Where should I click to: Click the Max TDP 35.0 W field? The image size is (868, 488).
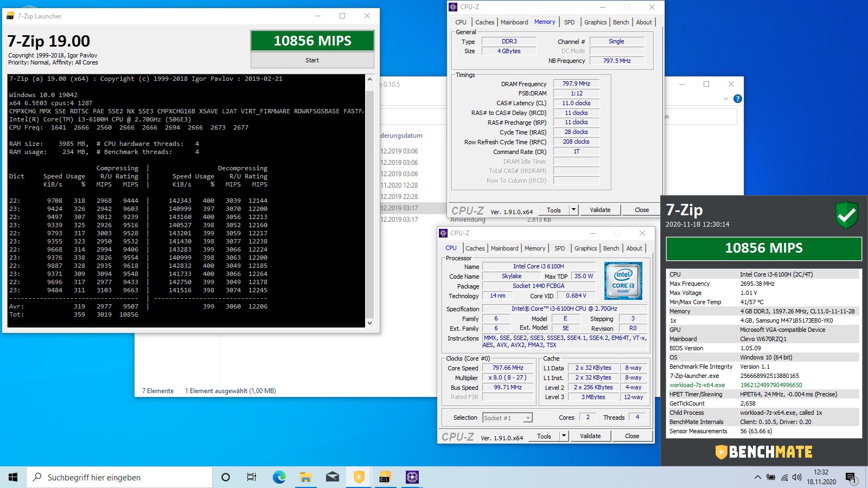584,276
